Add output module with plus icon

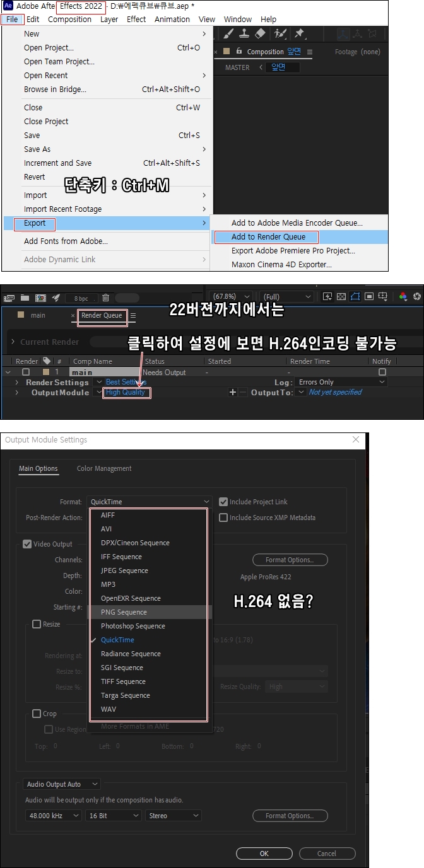click(x=232, y=392)
